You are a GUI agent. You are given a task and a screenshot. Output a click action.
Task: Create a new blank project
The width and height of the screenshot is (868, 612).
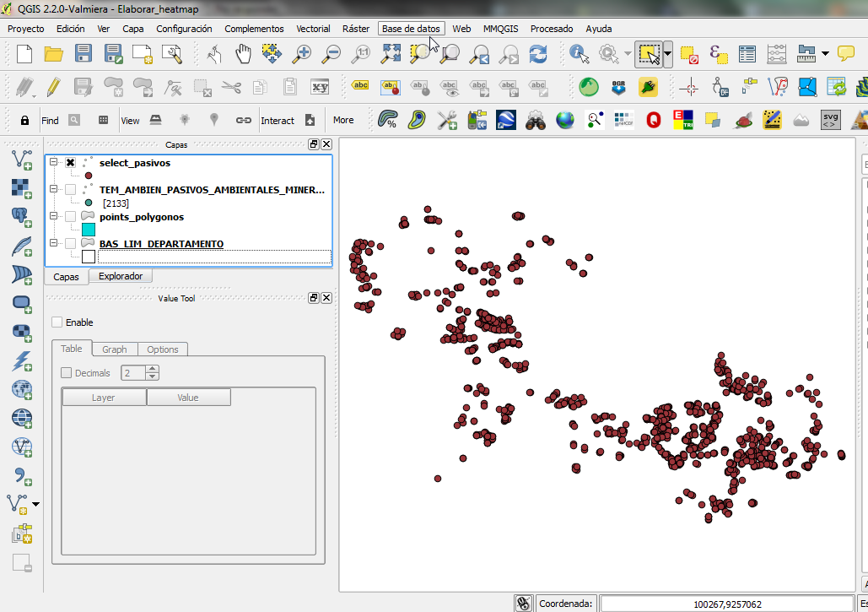point(24,54)
